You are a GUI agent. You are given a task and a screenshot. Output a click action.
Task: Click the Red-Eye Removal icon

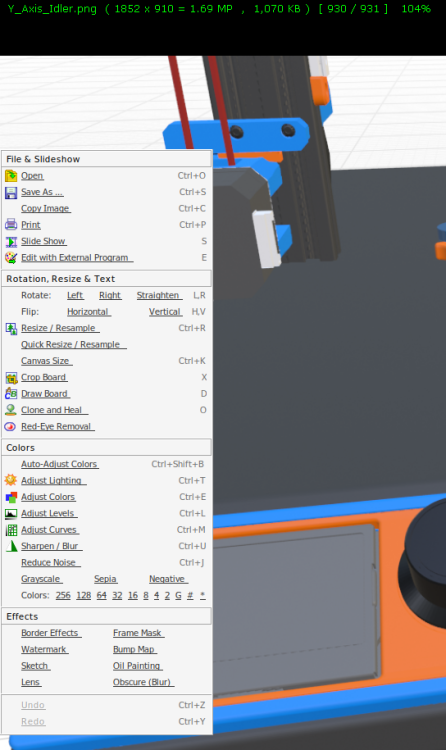[x=11, y=426]
